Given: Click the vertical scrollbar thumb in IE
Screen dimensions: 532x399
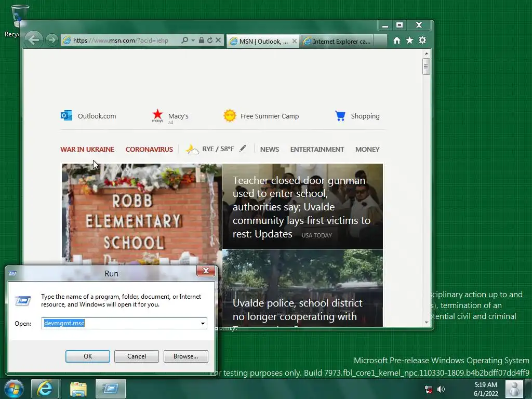Looking at the screenshot, I should pos(427,66).
